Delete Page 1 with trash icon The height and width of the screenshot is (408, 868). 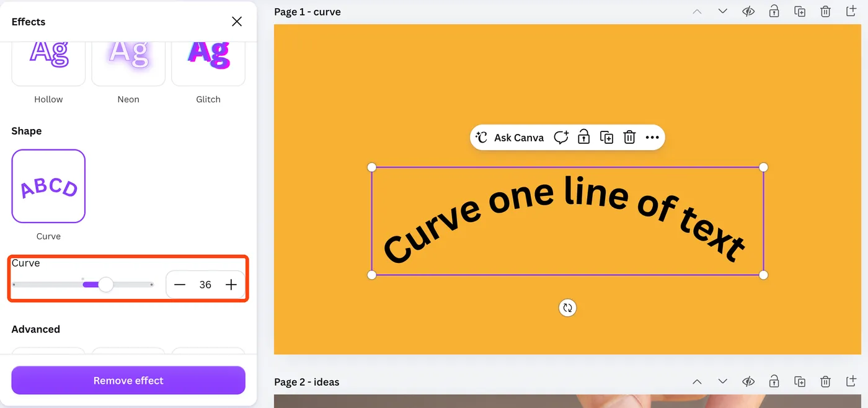tap(825, 12)
